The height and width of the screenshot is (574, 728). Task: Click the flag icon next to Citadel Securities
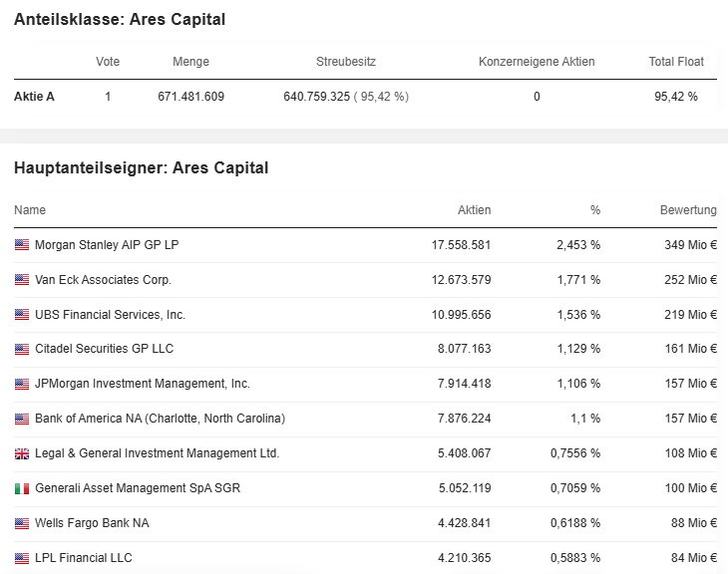click(22, 350)
